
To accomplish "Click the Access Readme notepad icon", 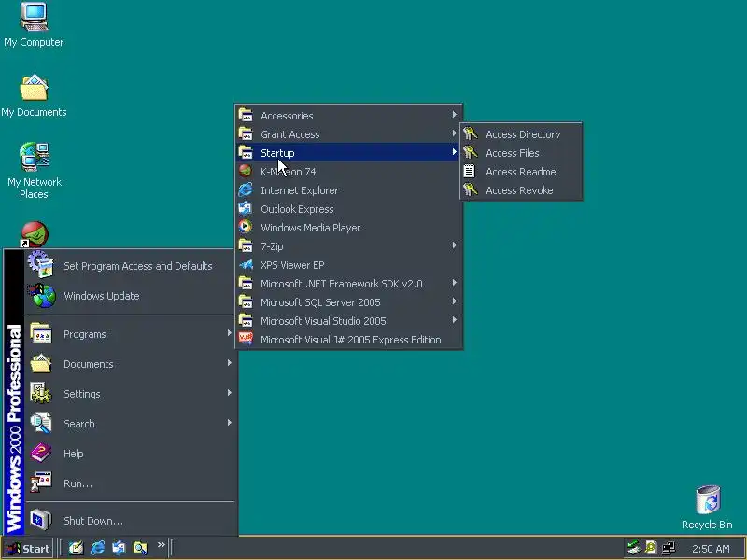I will point(470,171).
